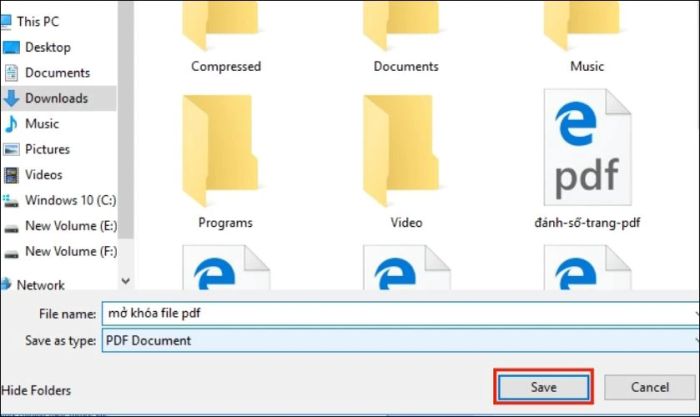Select the Compressed folder
The width and height of the screenshot is (700, 417).
[225, 37]
